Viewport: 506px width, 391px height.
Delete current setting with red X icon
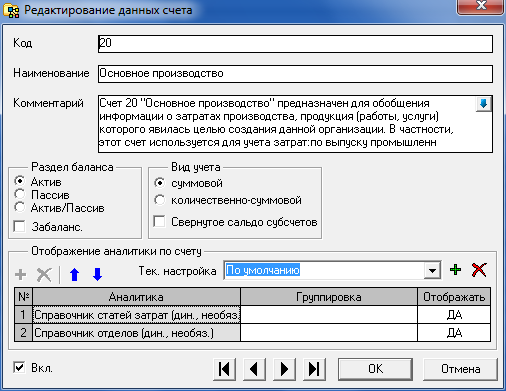pyautogui.click(x=479, y=270)
